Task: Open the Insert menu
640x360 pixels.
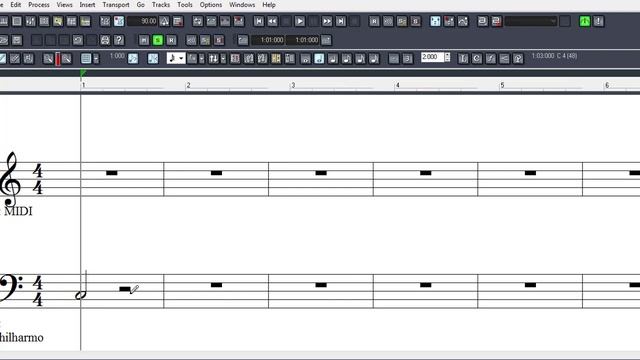Action: coord(87,5)
